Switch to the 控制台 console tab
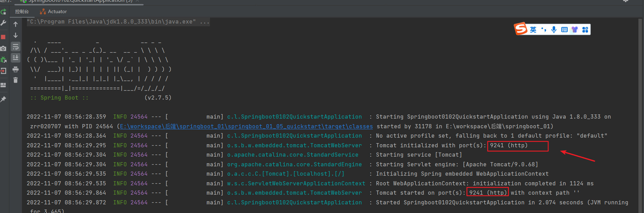644x213 pixels. [x=22, y=11]
